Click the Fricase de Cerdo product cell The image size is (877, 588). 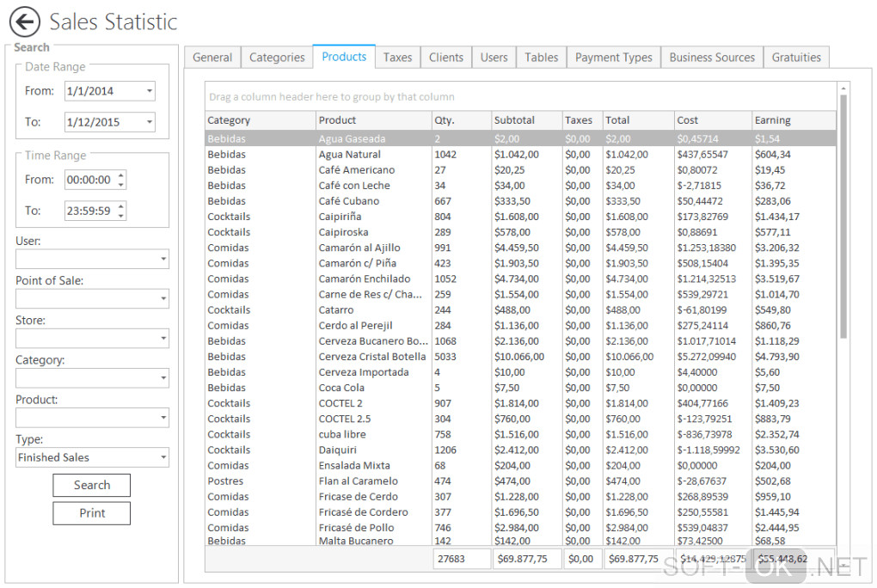(374, 497)
